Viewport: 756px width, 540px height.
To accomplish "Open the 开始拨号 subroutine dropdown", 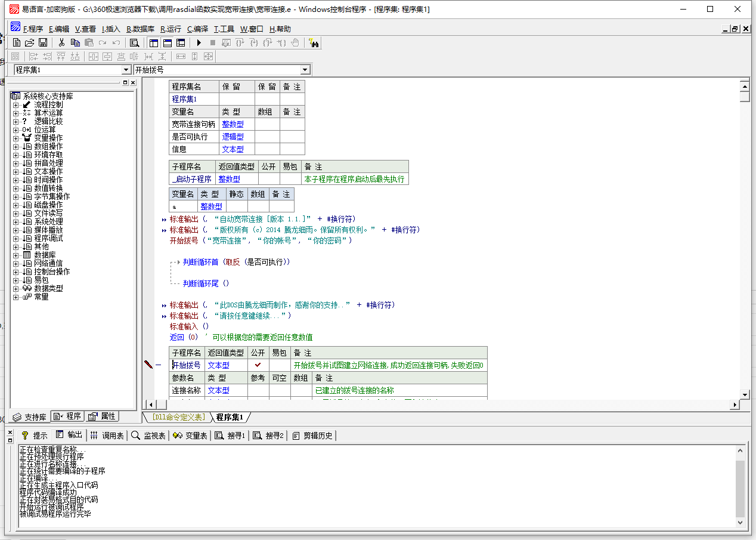I will coord(305,70).
